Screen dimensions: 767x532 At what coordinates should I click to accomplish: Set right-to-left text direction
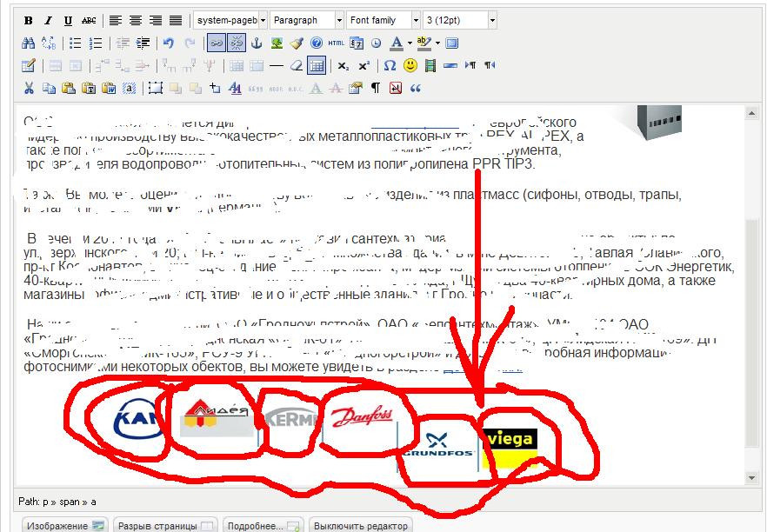click(490, 65)
